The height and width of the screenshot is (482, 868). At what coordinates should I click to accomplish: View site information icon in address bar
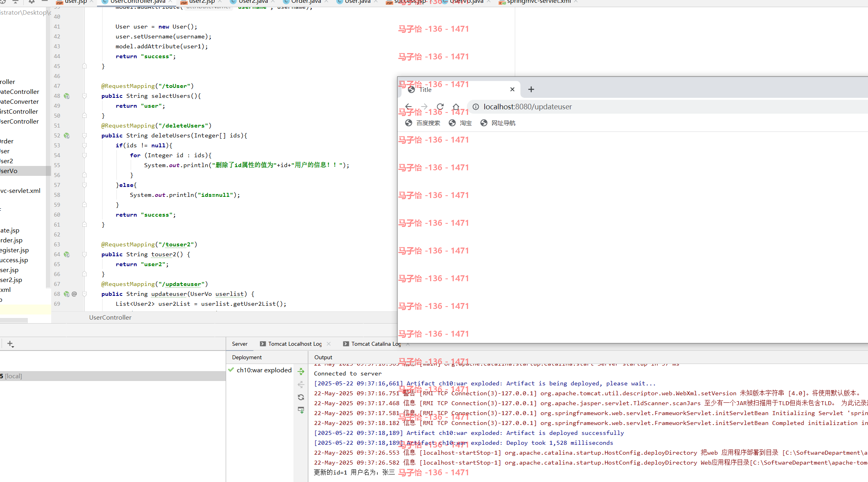pyautogui.click(x=476, y=107)
